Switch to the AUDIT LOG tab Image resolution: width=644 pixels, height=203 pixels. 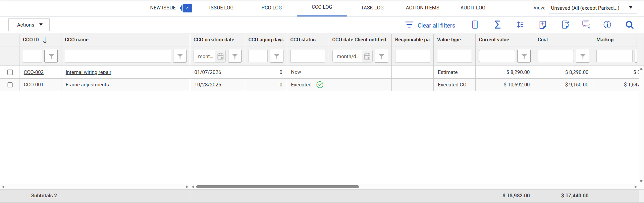point(473,8)
